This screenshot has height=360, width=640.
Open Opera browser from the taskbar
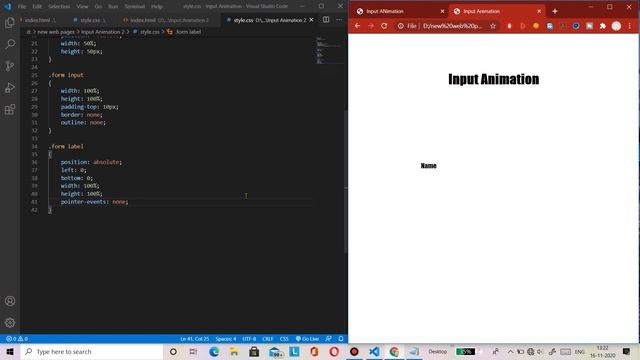click(334, 351)
